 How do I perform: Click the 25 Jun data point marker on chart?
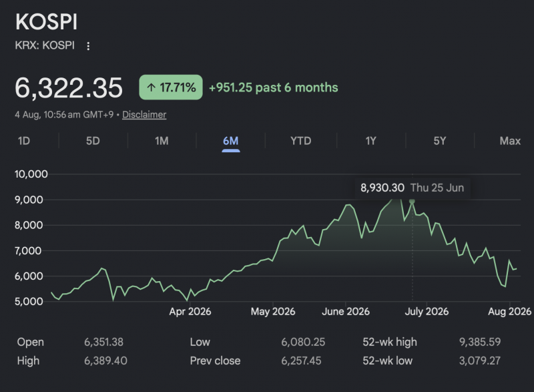412,201
